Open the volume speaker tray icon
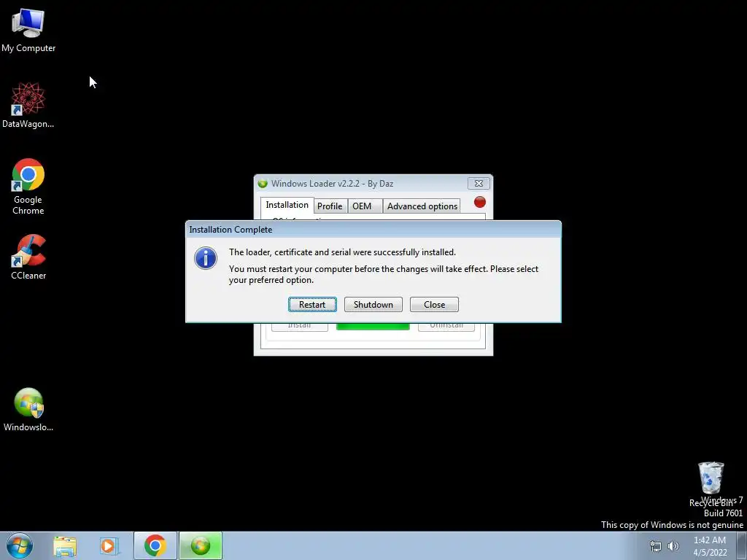Image resolution: width=747 pixels, height=560 pixels. pyautogui.click(x=673, y=546)
